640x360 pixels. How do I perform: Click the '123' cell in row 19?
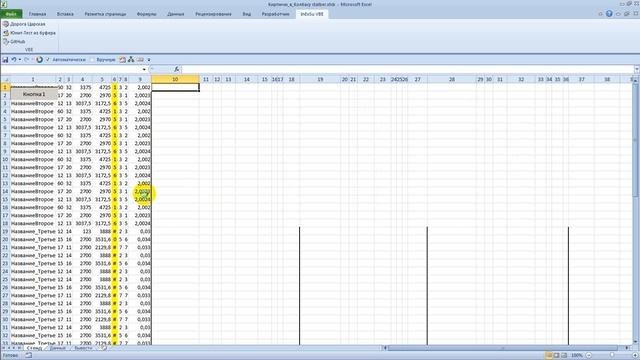coord(82,231)
